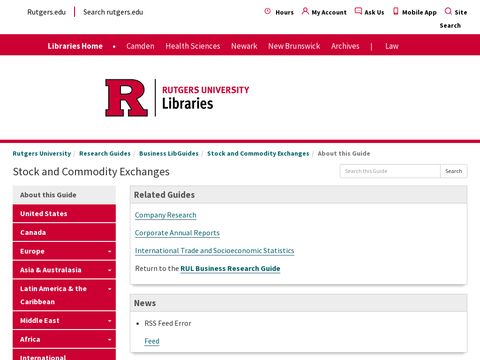Image resolution: width=480 pixels, height=360 pixels.
Task: Open International sidebar tab
Action: click(x=64, y=355)
